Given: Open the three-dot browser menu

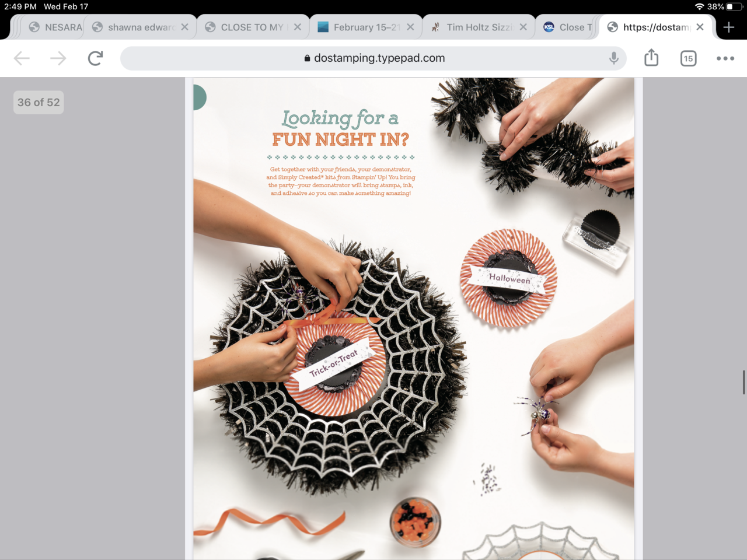Looking at the screenshot, I should pyautogui.click(x=725, y=58).
